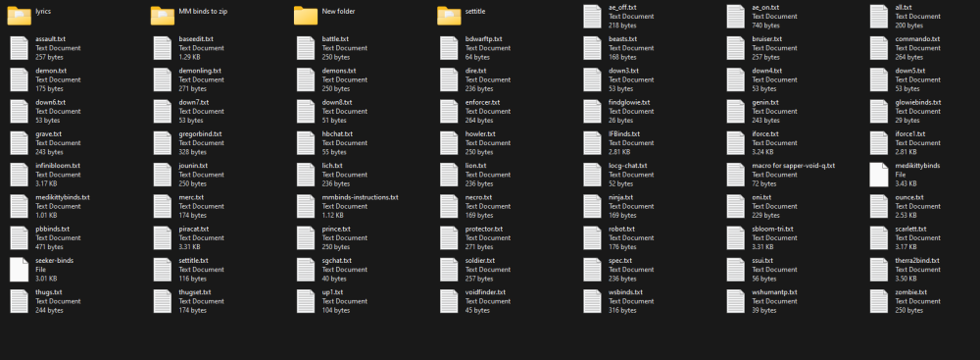Click the hbchat.txt file name
This screenshot has width=980, height=360.
[x=337, y=134]
